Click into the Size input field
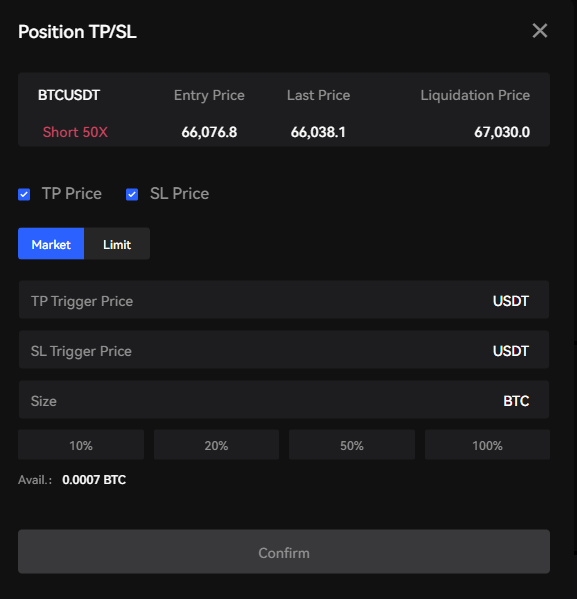This screenshot has height=599, width=577. [x=284, y=400]
